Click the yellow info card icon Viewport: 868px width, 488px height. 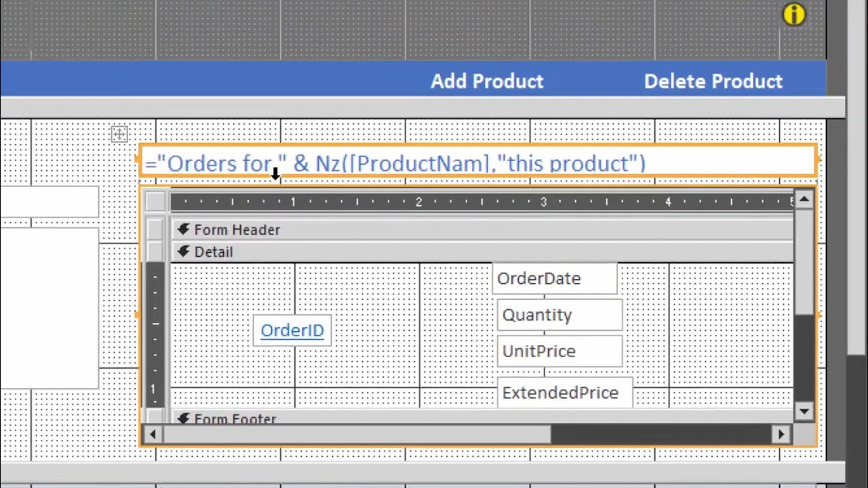794,14
